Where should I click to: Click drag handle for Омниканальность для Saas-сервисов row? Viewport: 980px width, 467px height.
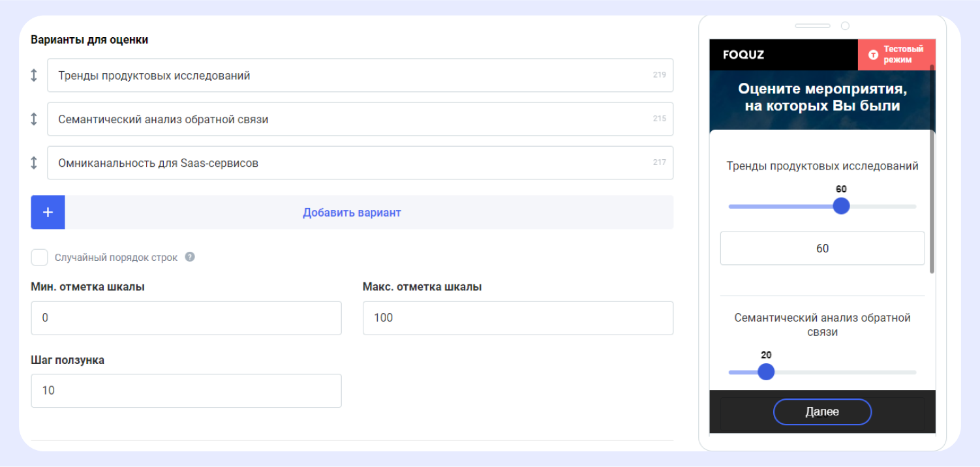click(x=34, y=163)
